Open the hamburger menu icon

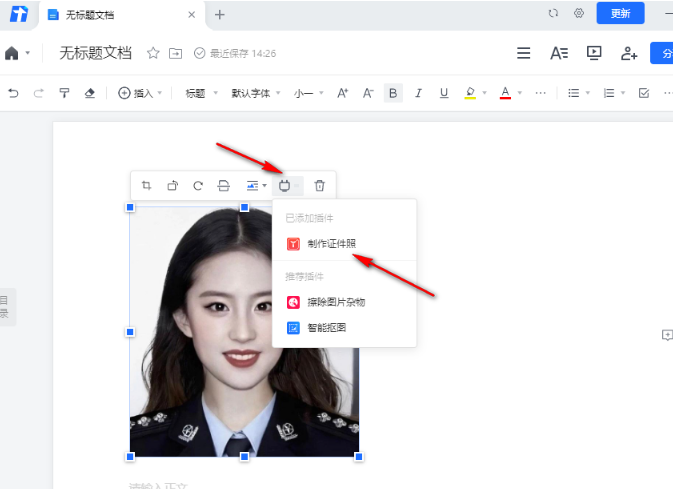523,53
